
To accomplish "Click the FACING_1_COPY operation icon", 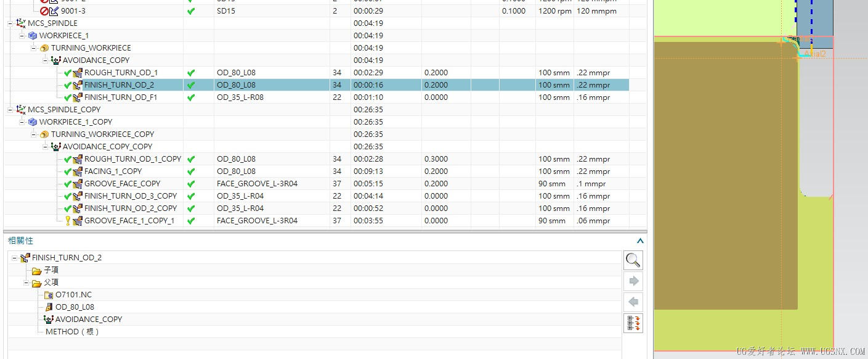I will click(x=78, y=171).
